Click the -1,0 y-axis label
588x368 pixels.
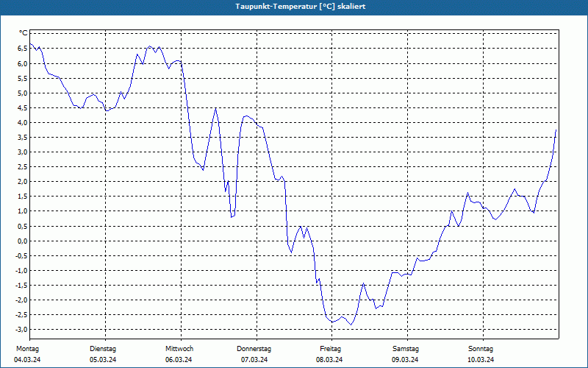[21, 270]
